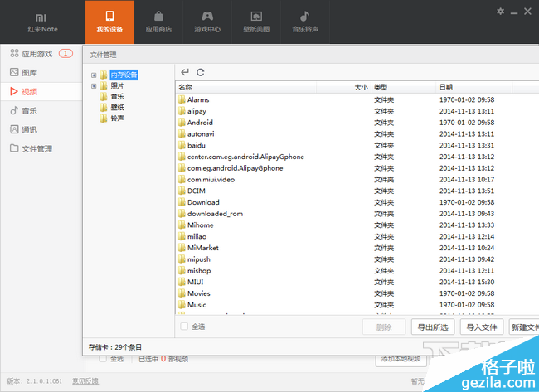The width and height of the screenshot is (539, 392).
Task: Select the downloaded_rom folder icon
Action: point(182,213)
